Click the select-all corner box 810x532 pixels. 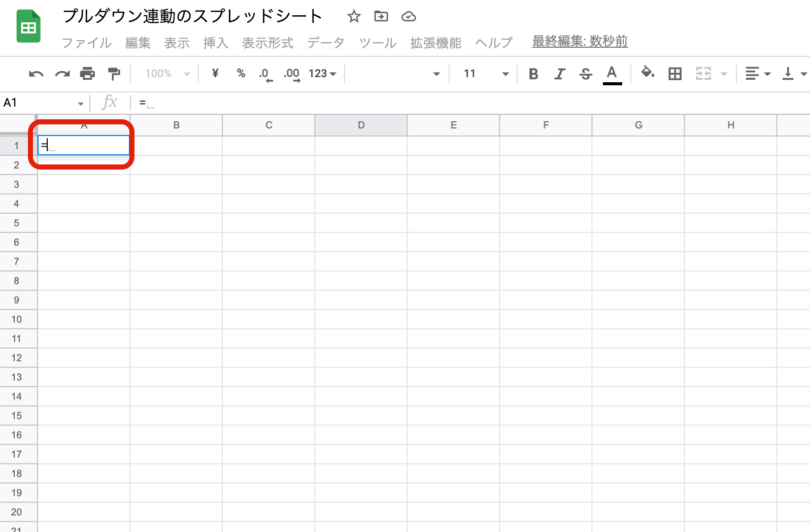click(x=18, y=124)
